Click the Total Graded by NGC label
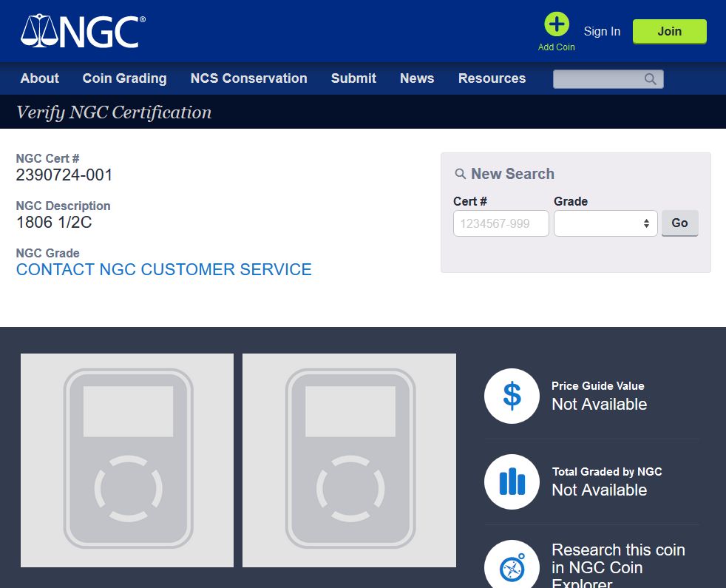 coord(607,472)
